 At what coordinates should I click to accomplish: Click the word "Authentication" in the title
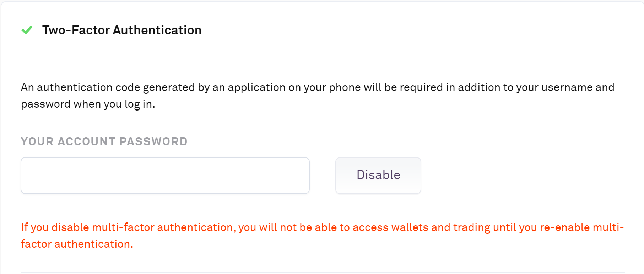tap(157, 30)
